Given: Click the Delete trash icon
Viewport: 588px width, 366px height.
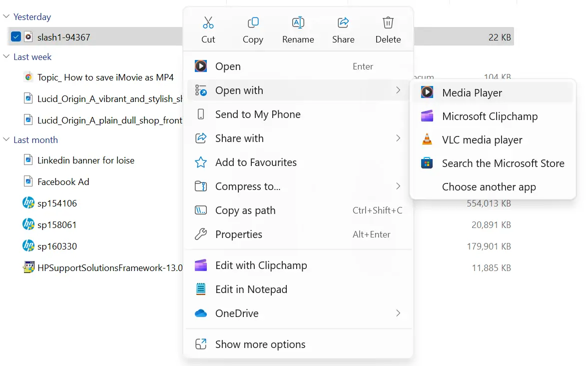Looking at the screenshot, I should [388, 23].
